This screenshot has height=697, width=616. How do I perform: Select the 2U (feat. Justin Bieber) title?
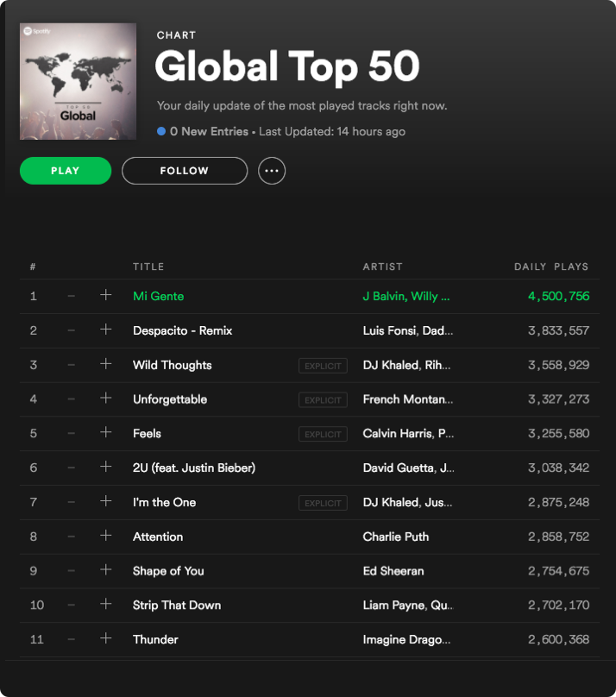[x=194, y=468]
